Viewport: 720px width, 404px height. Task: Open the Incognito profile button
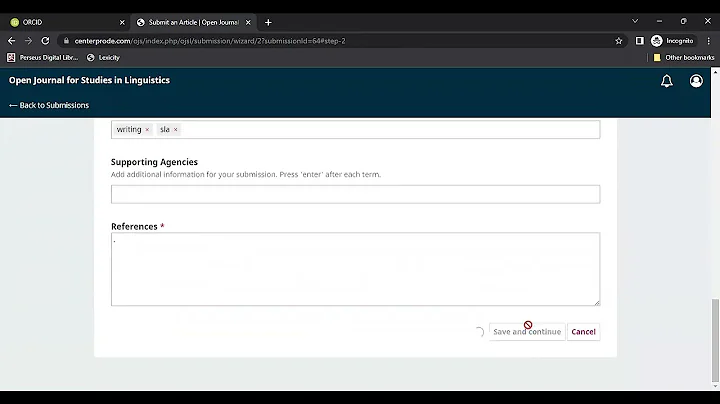coord(672,41)
